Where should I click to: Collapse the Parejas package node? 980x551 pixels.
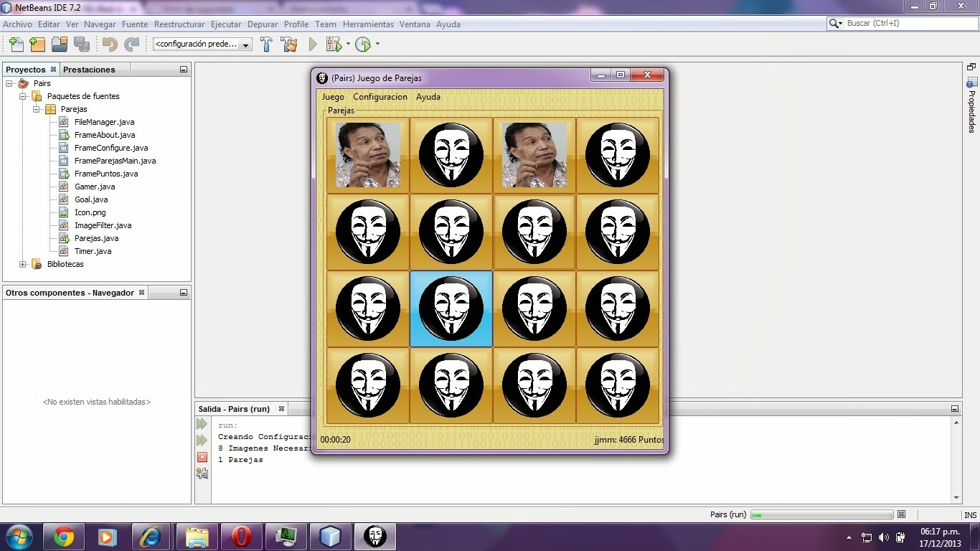(37, 109)
